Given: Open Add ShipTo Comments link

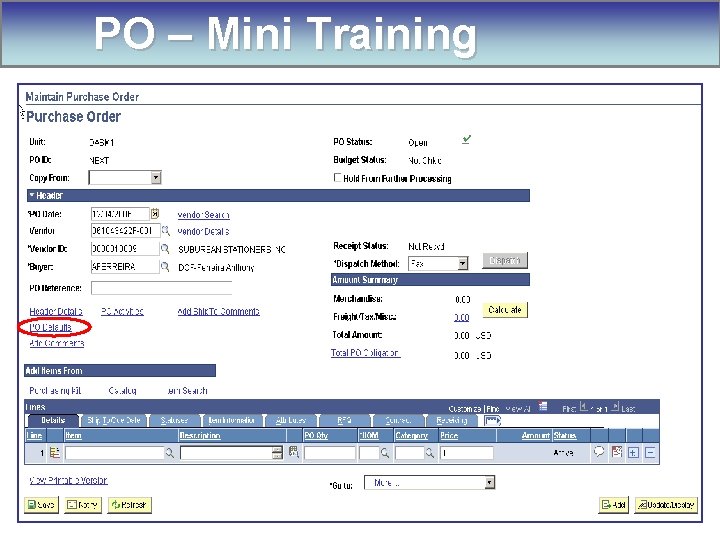Looking at the screenshot, I should tap(219, 311).
